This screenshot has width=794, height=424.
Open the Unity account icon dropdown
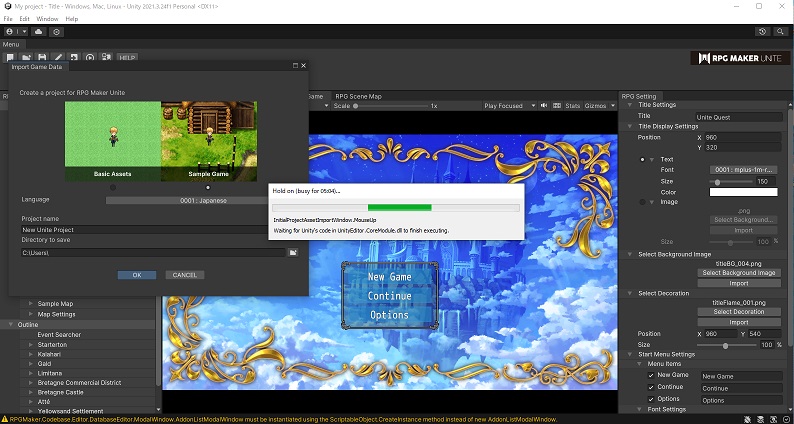(16, 31)
